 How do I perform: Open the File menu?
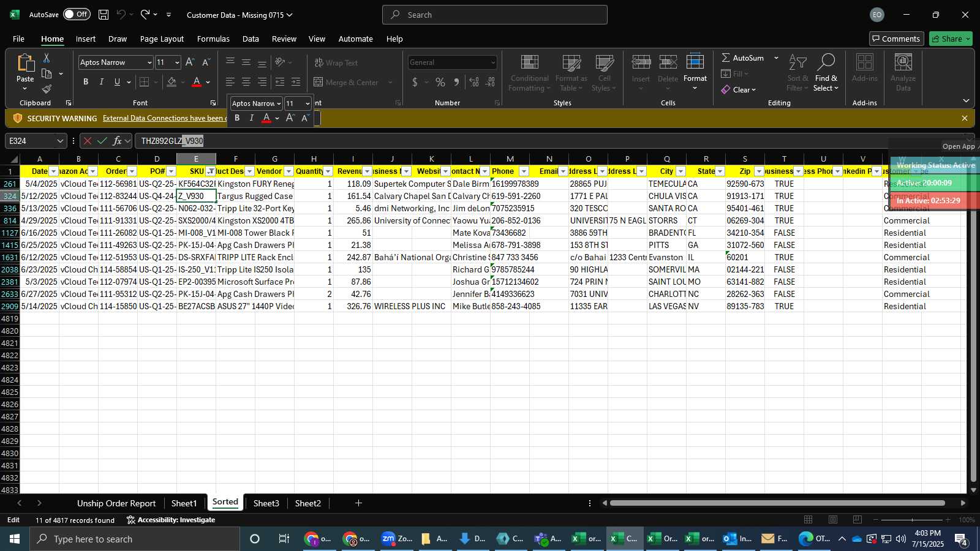[18, 39]
